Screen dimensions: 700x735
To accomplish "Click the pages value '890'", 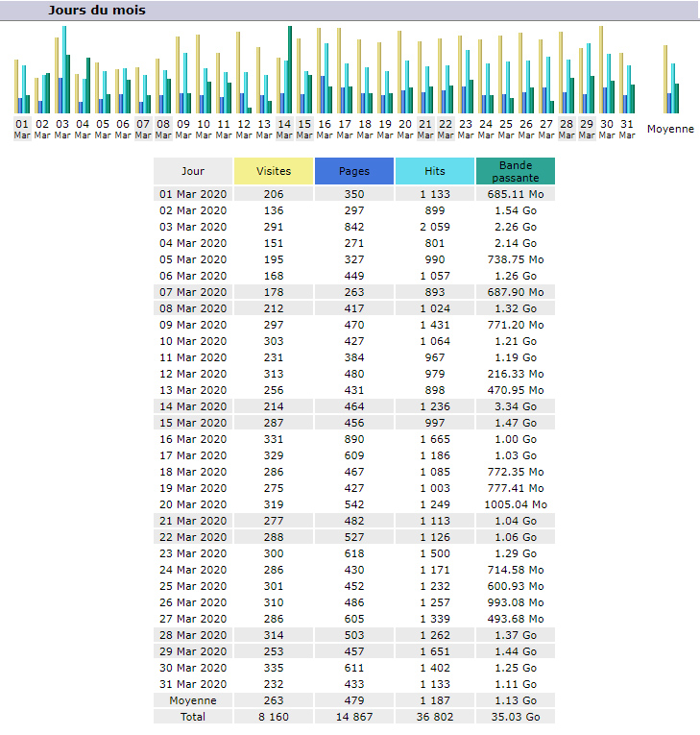I will (x=354, y=439).
